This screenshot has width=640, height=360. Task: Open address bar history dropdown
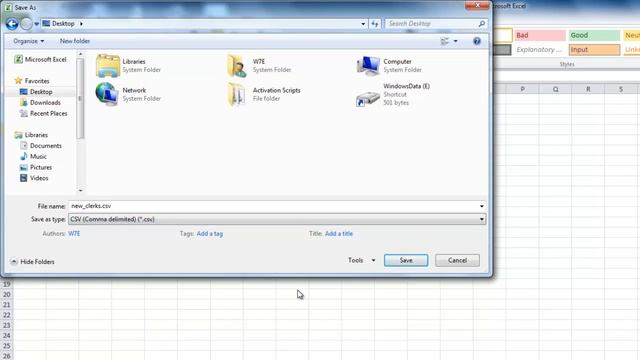click(363, 24)
